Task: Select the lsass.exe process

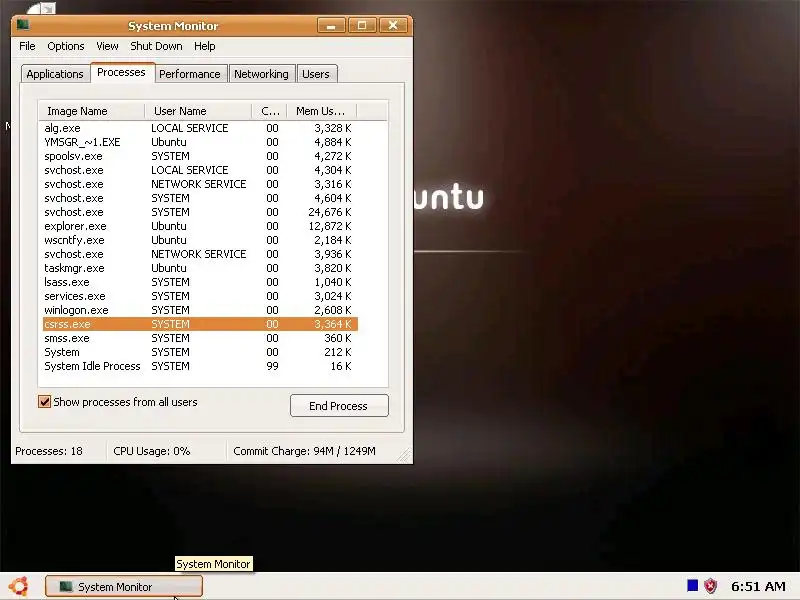Action: 200,282
